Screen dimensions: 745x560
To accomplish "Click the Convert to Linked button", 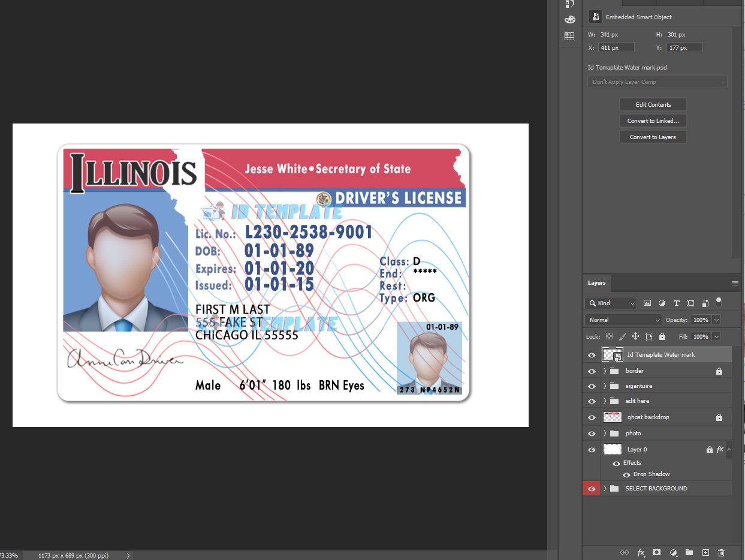I will 653,121.
